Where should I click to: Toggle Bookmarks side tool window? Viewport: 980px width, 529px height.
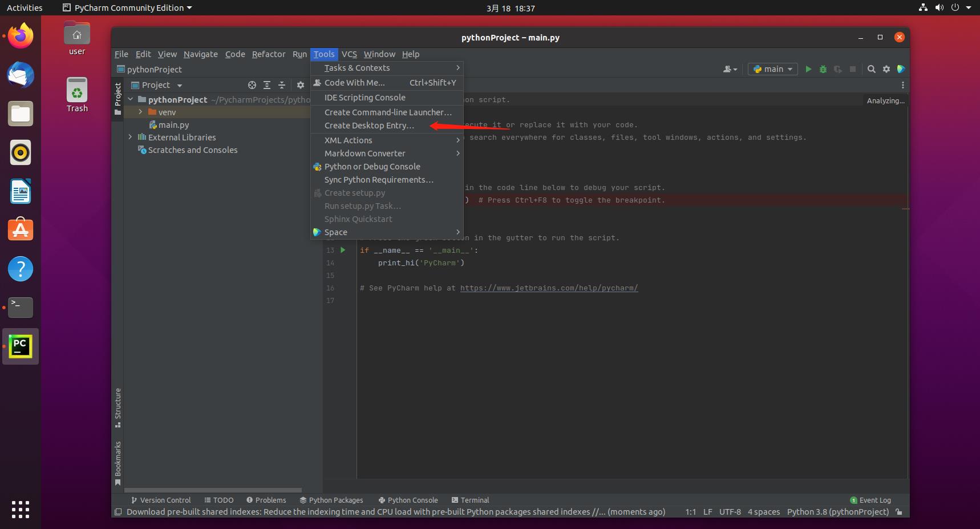(118, 463)
